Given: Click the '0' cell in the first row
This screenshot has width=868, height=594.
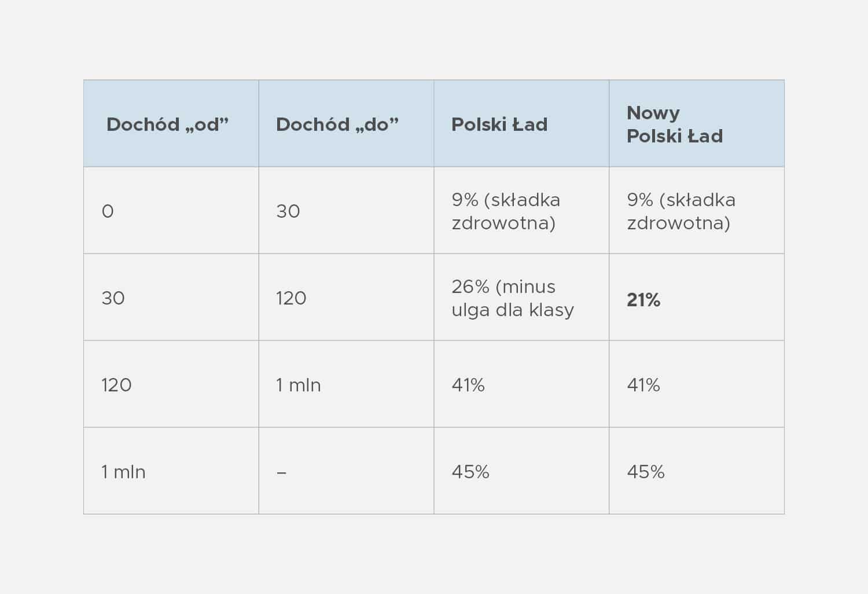Looking at the screenshot, I should pos(108,211).
